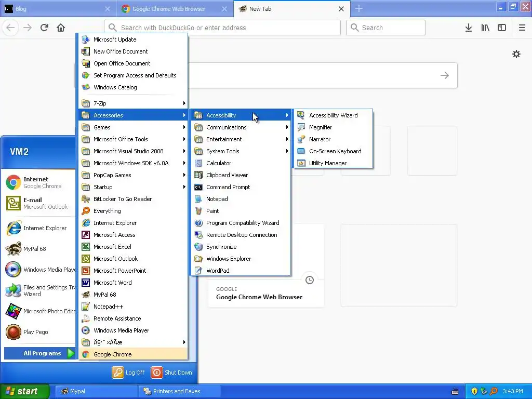Viewport: 532px width, 399px height.
Task: Open Synchronize in Accessories
Action: tap(241, 247)
